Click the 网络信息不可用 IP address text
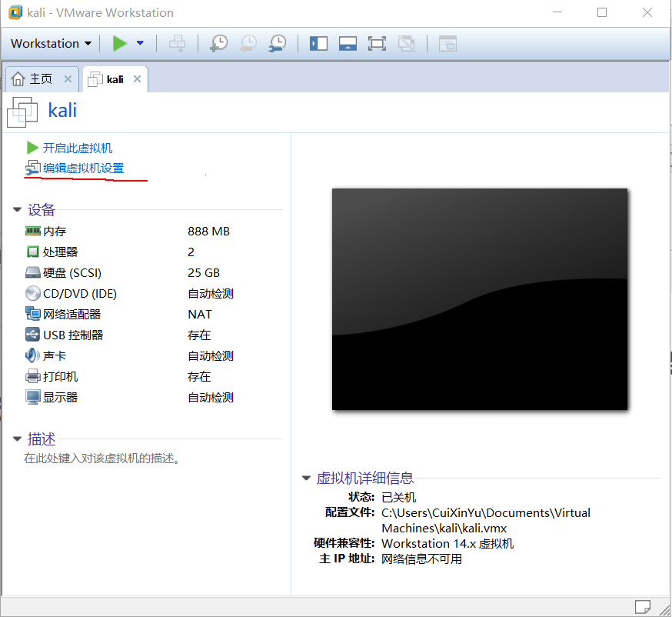The height and width of the screenshot is (617, 672). [421, 559]
